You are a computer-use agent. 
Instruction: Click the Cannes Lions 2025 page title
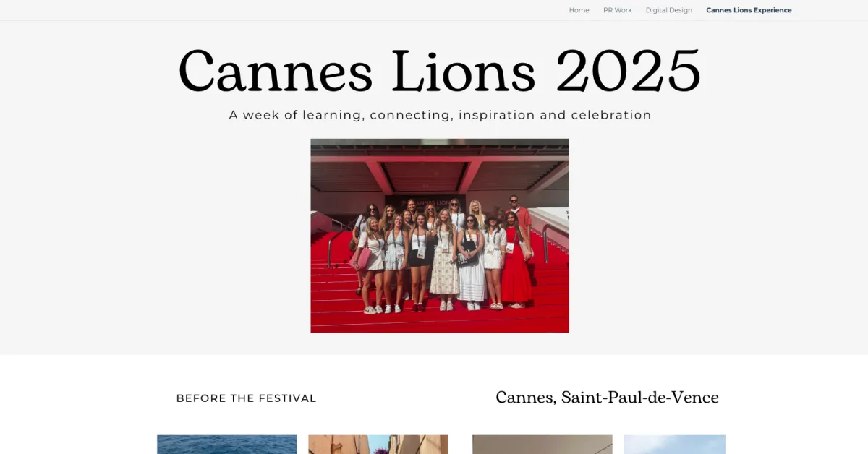440,70
